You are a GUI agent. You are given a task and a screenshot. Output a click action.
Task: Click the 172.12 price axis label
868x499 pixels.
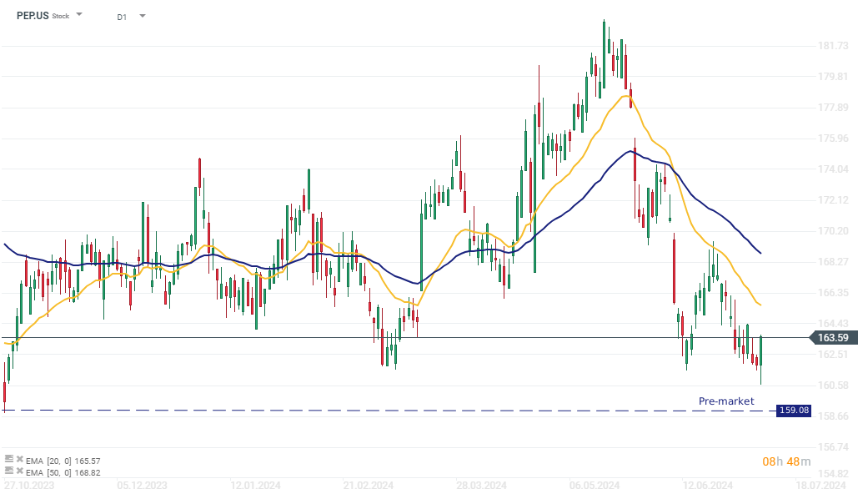pyautogui.click(x=833, y=200)
